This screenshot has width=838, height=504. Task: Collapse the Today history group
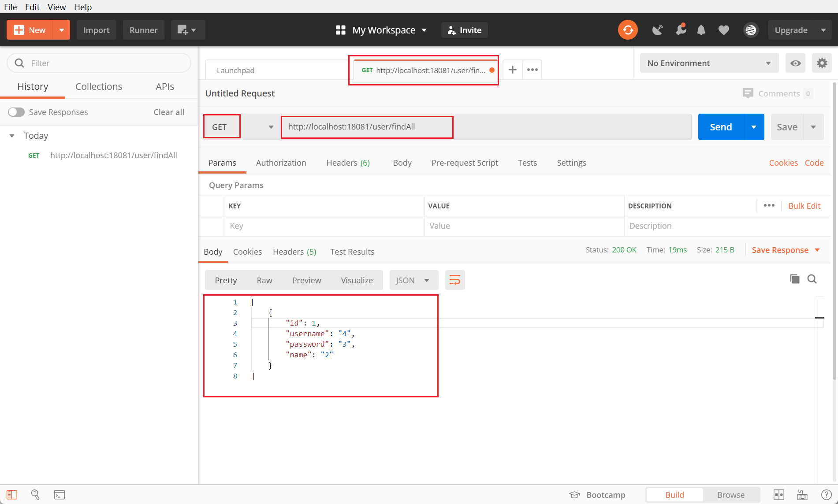(x=12, y=136)
